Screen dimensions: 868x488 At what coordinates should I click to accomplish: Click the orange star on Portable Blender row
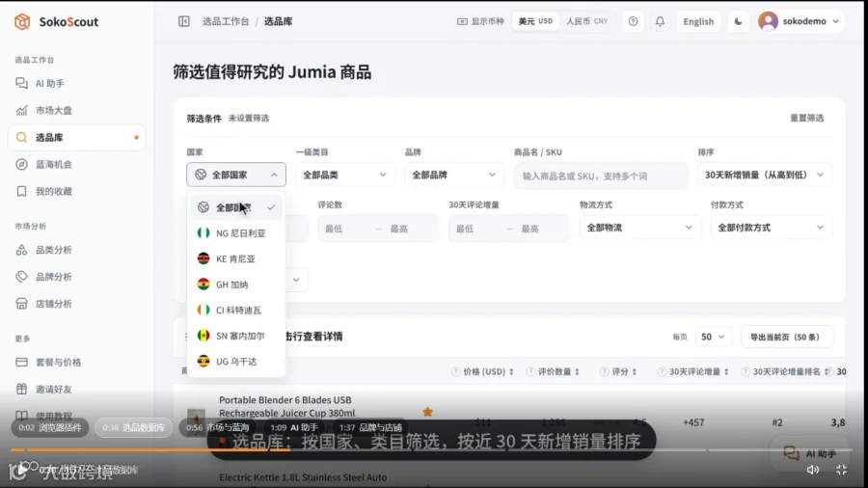tap(427, 412)
